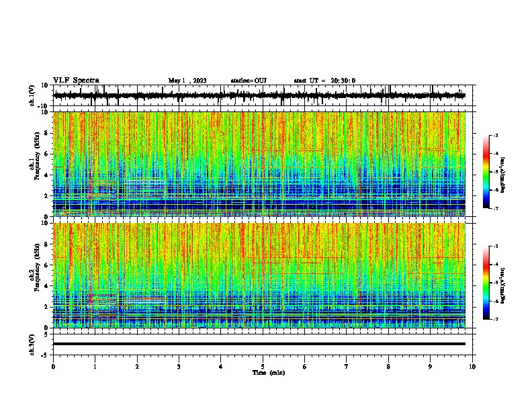532x411 pixels.
Task: Click the black ch.3 voltage line
Action: pos(259,344)
